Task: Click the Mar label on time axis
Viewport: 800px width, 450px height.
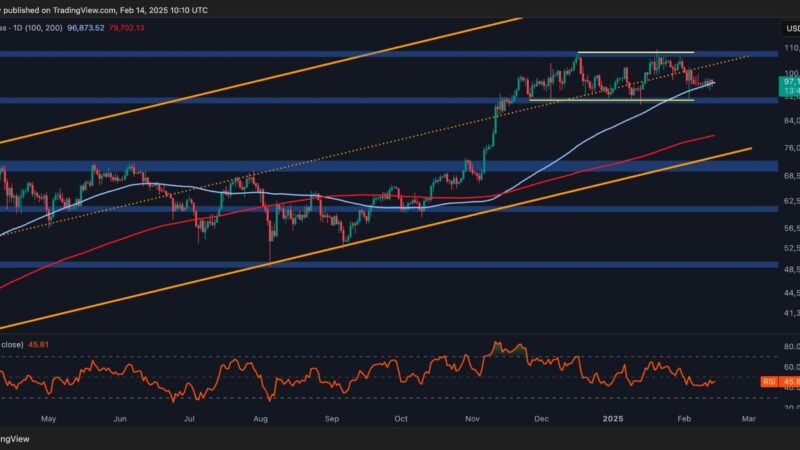Action: (748, 419)
